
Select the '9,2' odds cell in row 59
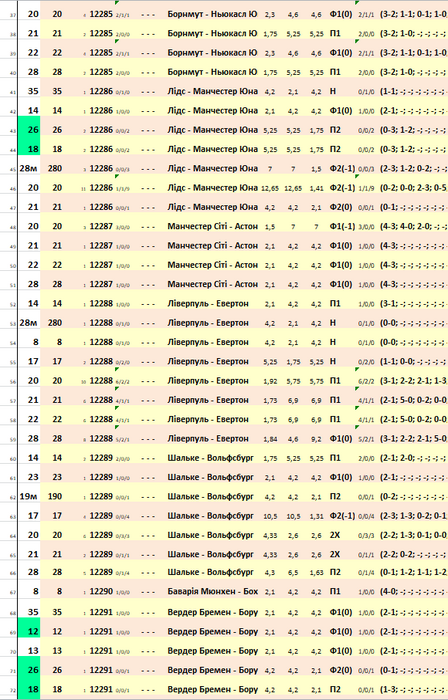coord(316,439)
